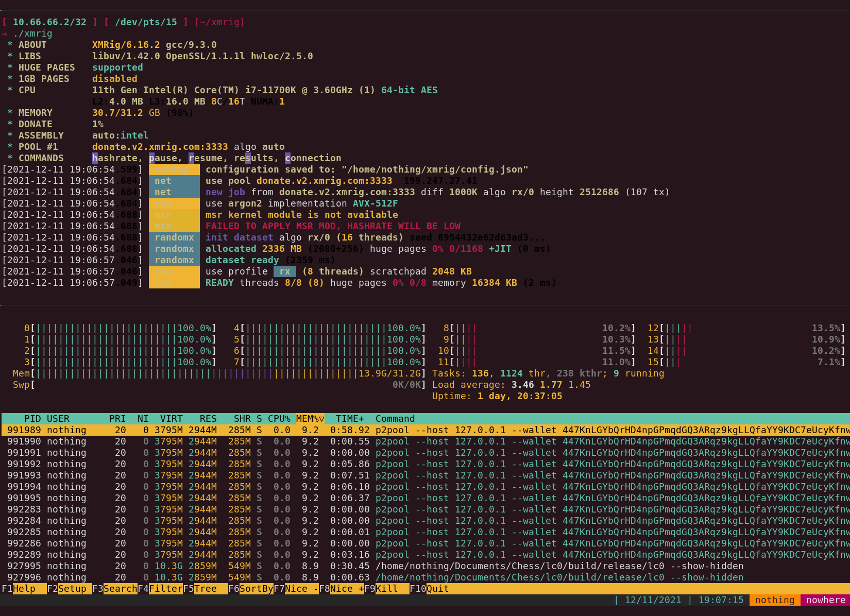The height and width of the screenshot is (616, 850).
Task: Click the /dev/pts/15 prompt segment
Action: (146, 22)
